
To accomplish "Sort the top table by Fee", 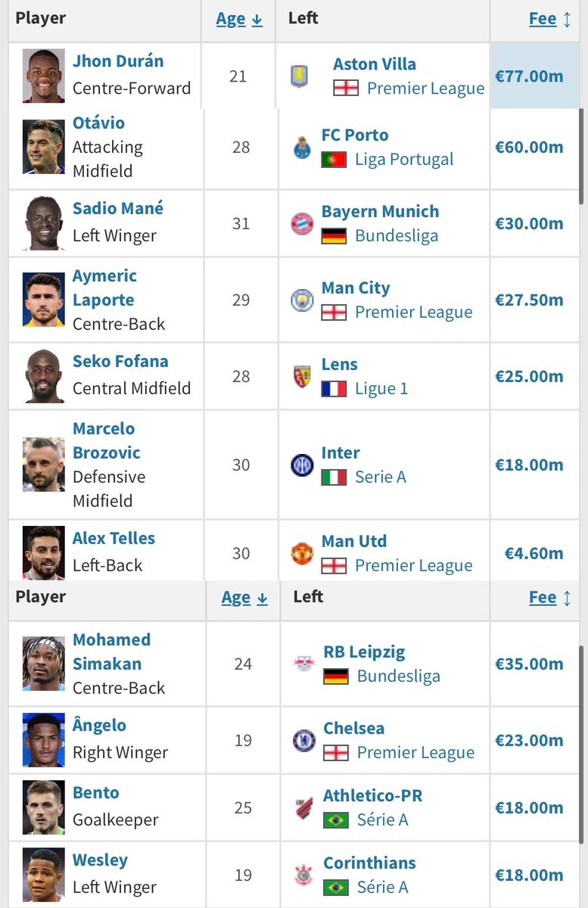I will coord(550,20).
